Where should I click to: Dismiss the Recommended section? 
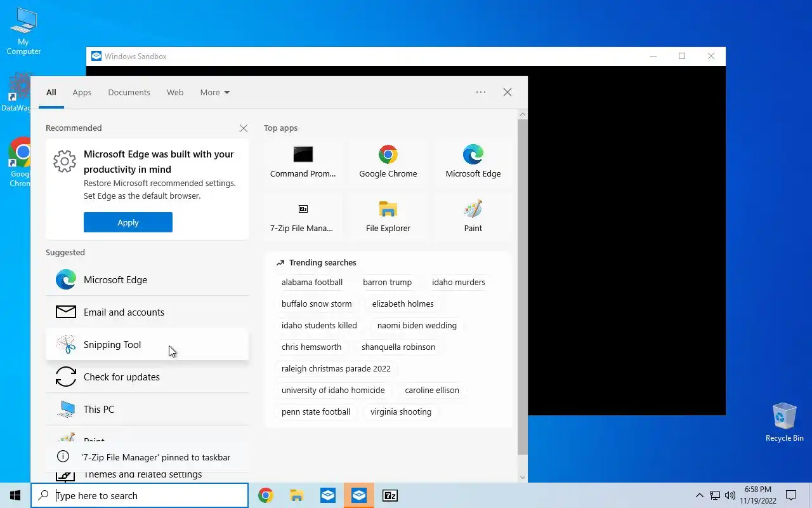coord(244,128)
